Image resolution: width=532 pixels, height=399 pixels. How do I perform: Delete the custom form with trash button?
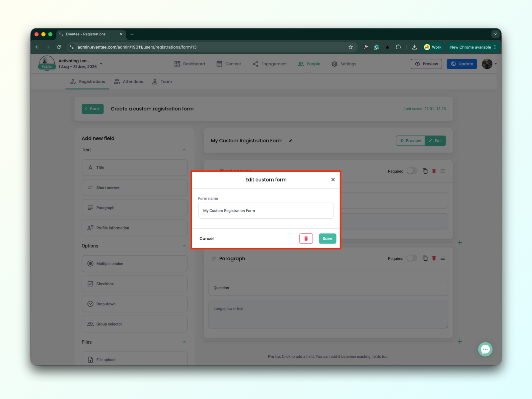pos(306,238)
